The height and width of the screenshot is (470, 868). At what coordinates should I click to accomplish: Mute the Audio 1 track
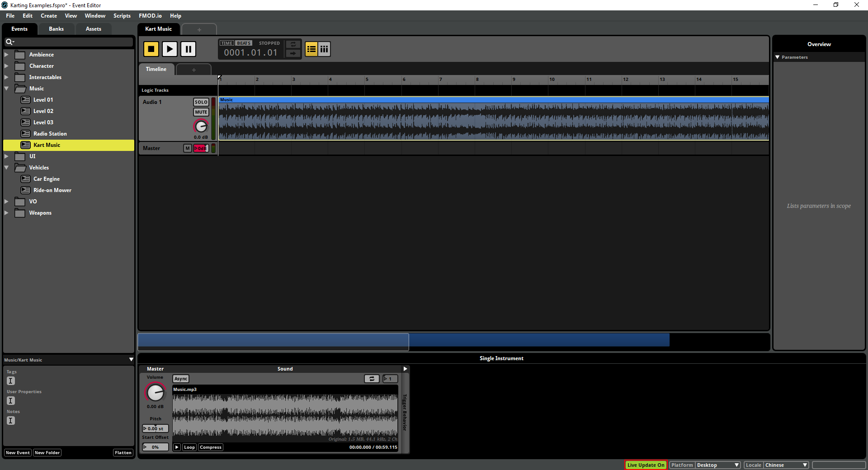201,112
